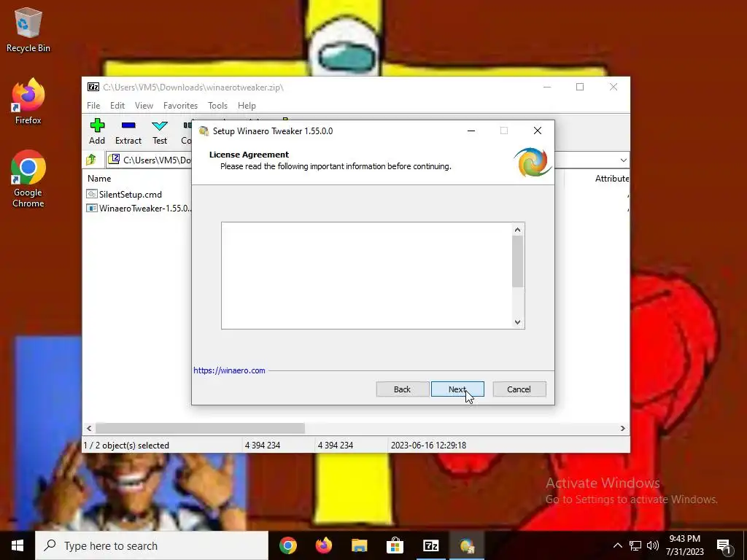
Task: Click the 7-Zip horizontal scrollbar thumb
Action: (200, 429)
